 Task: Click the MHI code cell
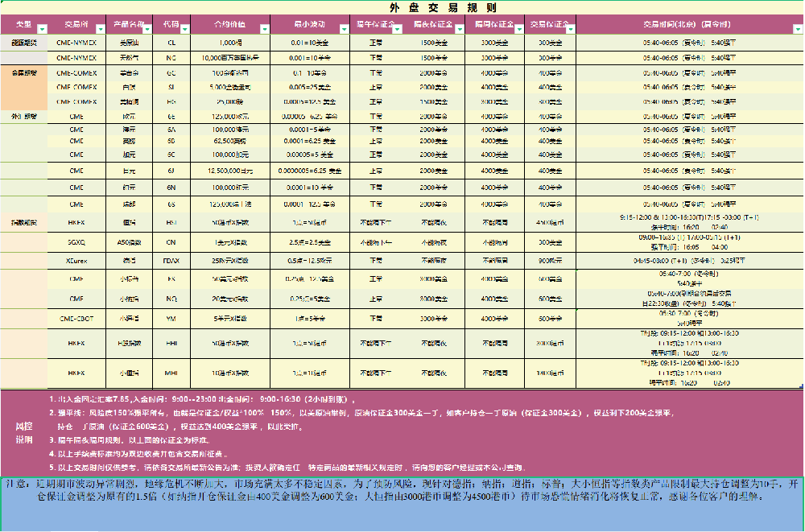171,373
